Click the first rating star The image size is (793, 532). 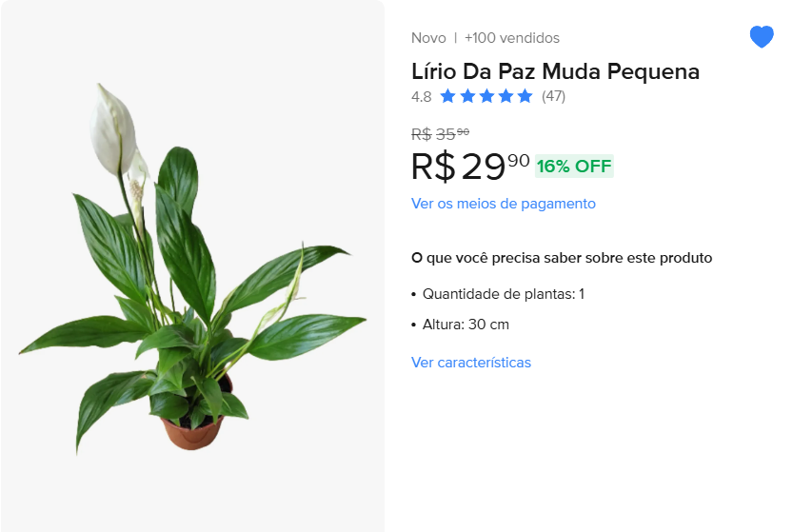coord(448,96)
